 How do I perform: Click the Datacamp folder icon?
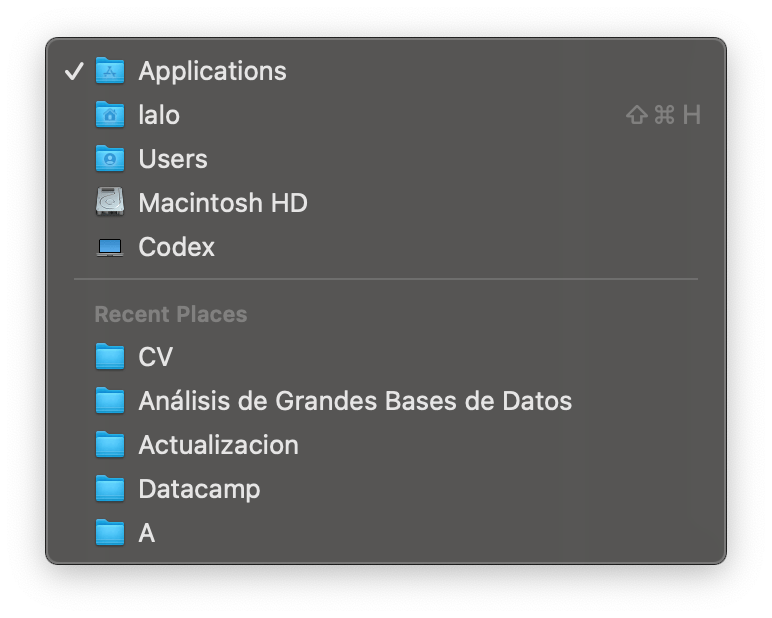click(x=109, y=489)
